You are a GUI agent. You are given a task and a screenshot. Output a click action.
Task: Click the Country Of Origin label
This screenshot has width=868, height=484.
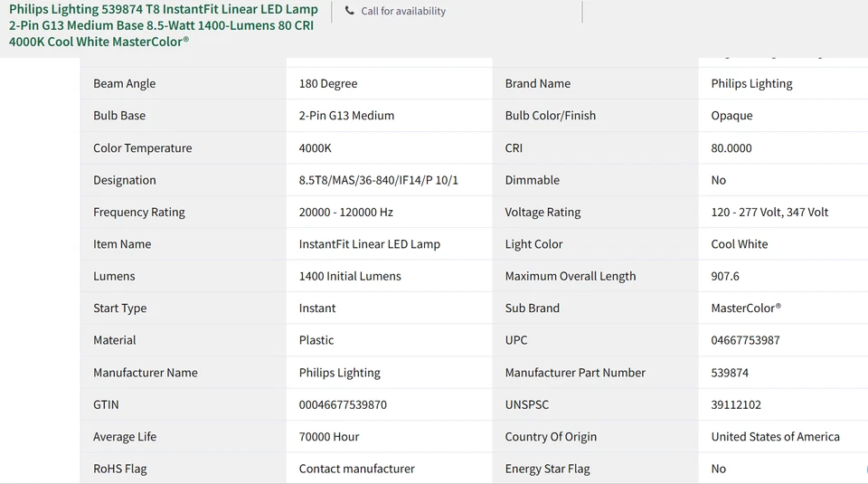coord(551,437)
